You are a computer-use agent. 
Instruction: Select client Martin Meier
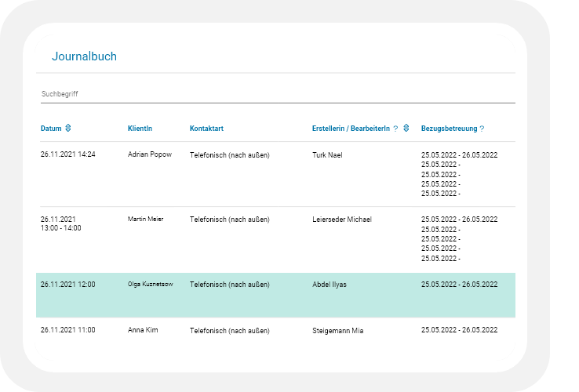coord(145,220)
